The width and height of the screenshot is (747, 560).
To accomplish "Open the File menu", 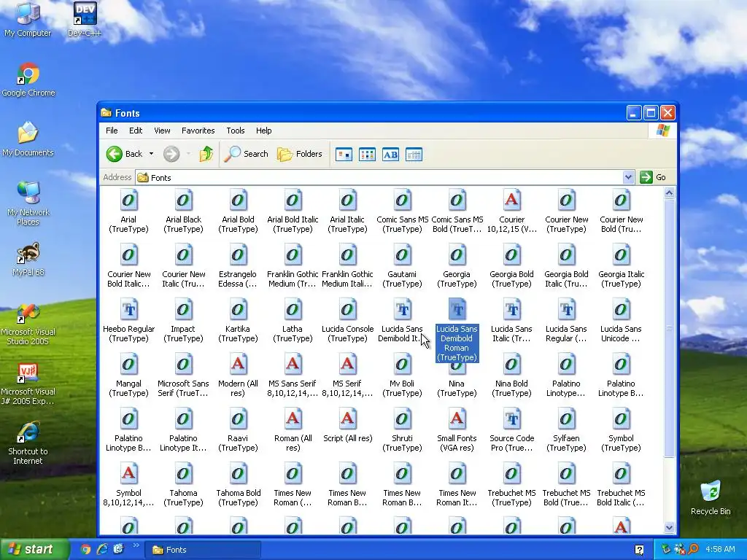I will (112, 131).
